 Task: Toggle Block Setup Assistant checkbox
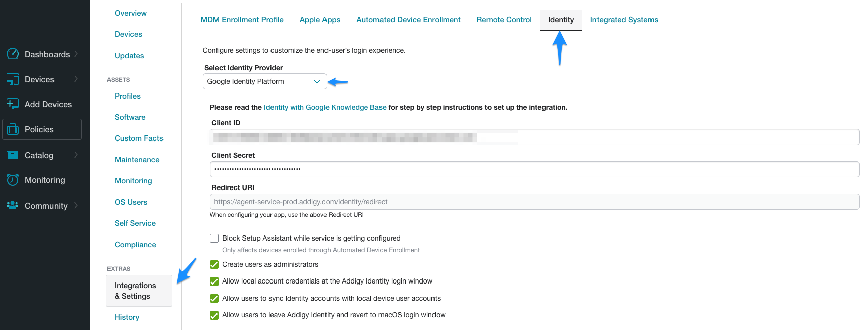pos(214,238)
